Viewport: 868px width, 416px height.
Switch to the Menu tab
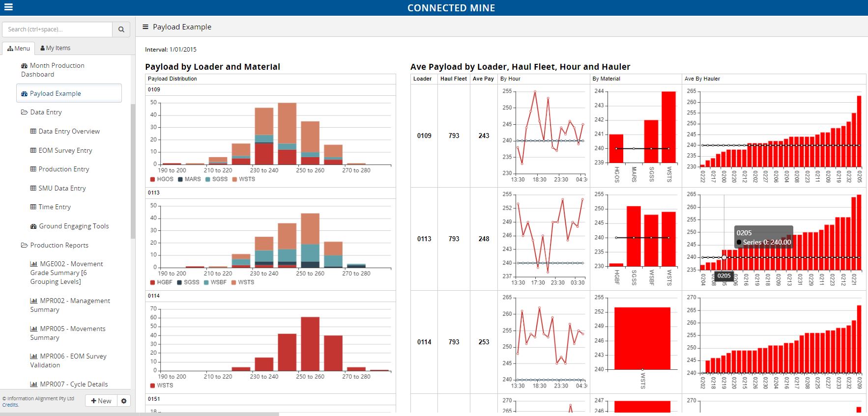[x=19, y=48]
